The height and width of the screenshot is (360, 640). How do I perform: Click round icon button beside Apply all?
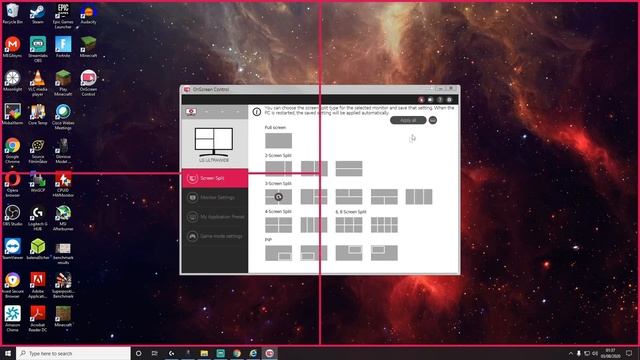coord(433,120)
